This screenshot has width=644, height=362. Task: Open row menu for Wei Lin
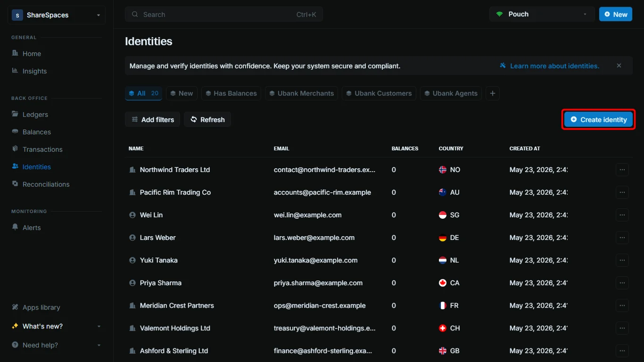(622, 215)
